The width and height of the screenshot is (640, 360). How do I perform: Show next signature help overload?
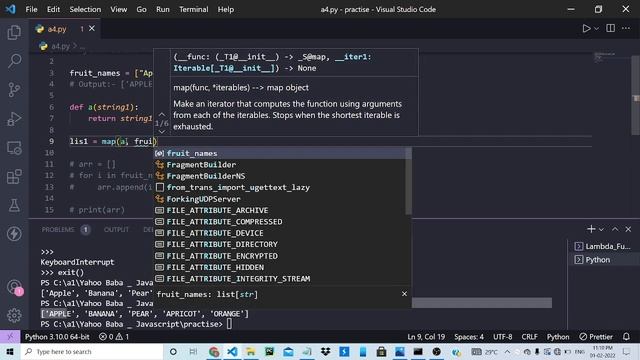(162, 132)
